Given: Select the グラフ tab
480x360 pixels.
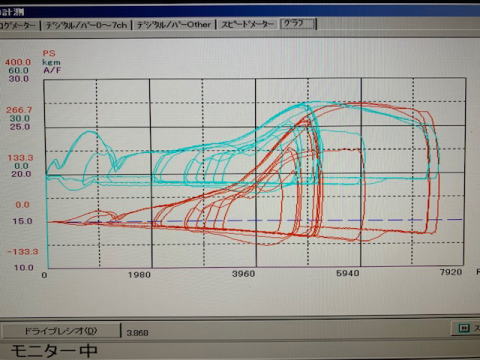Looking at the screenshot, I should click(297, 24).
